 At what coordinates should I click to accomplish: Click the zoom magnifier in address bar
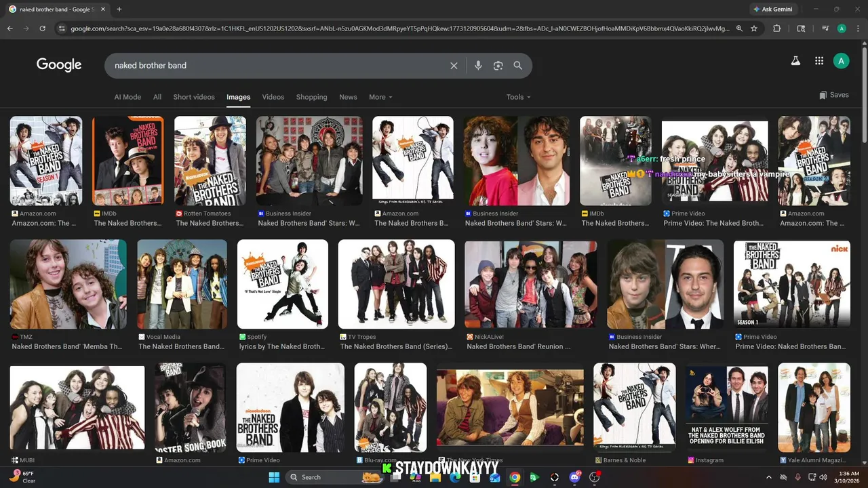coord(739,28)
